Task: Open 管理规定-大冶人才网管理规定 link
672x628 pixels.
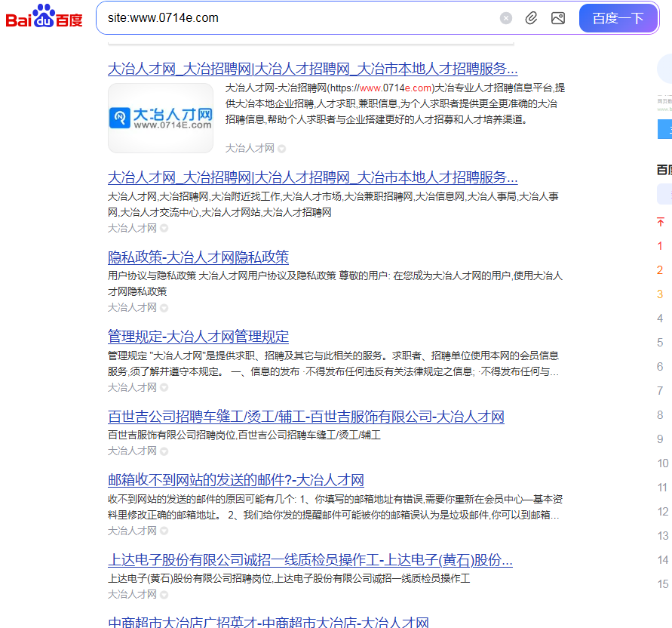Action: coord(198,337)
